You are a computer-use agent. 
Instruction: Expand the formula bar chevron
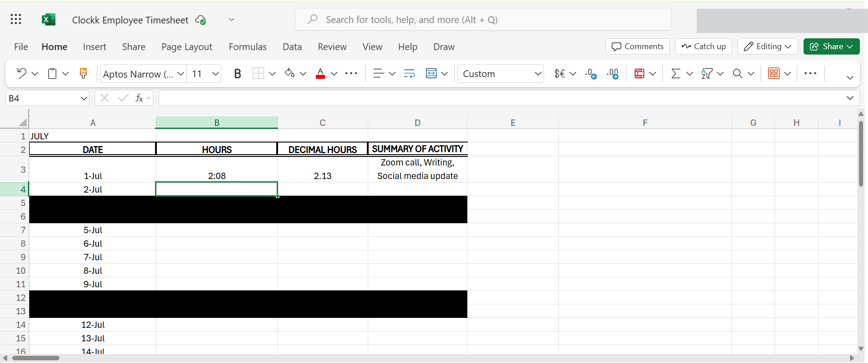(x=850, y=98)
